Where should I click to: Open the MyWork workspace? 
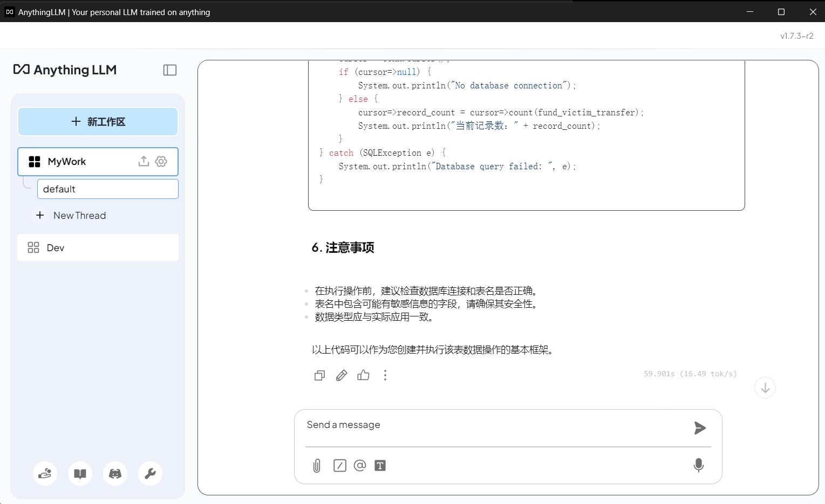[x=67, y=162]
